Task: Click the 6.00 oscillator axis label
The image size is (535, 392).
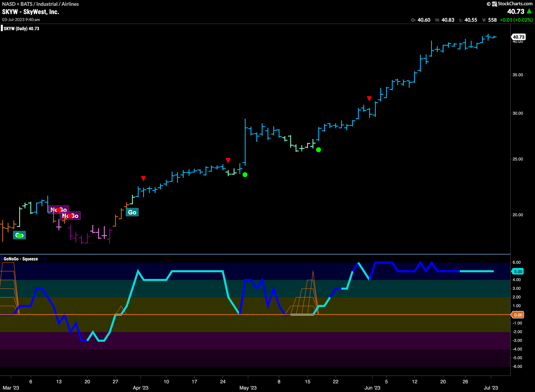Action: (516, 262)
